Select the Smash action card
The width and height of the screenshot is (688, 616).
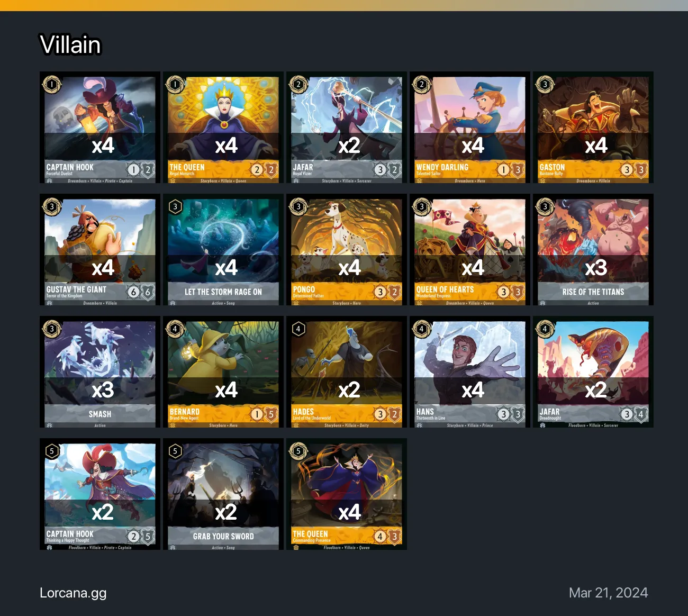click(100, 372)
